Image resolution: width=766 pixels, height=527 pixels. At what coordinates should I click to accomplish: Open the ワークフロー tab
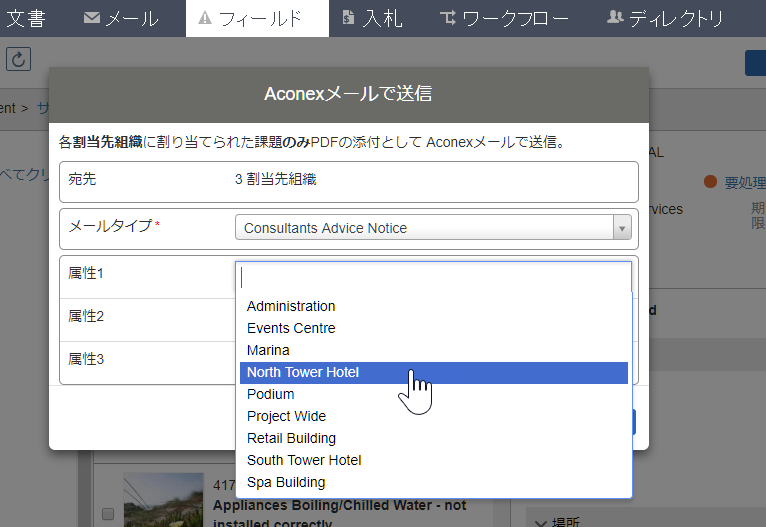(x=505, y=19)
